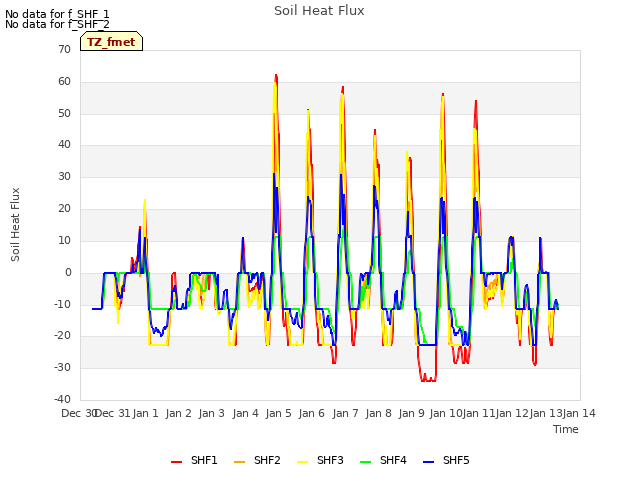This screenshot has width=640, height=480.
Task: Click the red SHF1 legend color marker
Action: [x=176, y=462]
